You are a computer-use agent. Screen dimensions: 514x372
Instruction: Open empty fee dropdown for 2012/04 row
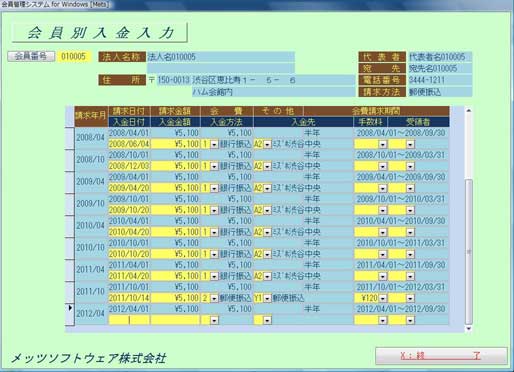point(383,320)
